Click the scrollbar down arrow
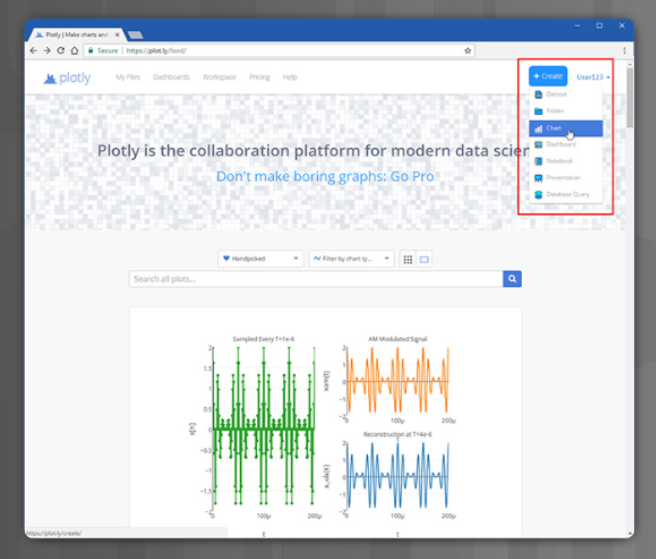The image size is (656, 559). (630, 534)
